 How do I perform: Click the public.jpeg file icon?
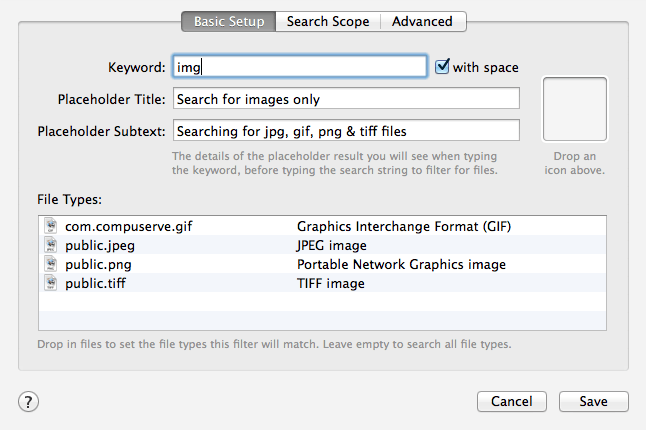(x=51, y=245)
